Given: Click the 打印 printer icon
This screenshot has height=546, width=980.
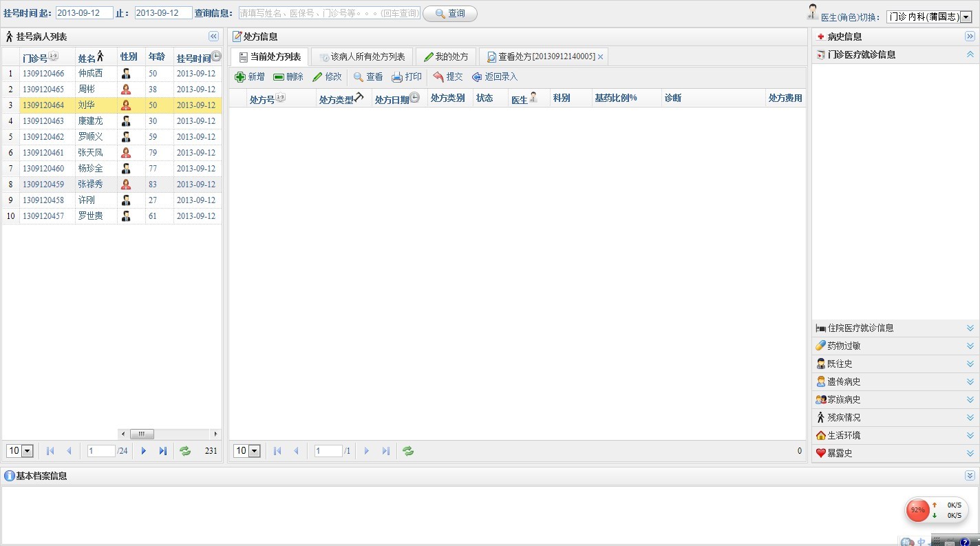Looking at the screenshot, I should pos(397,76).
